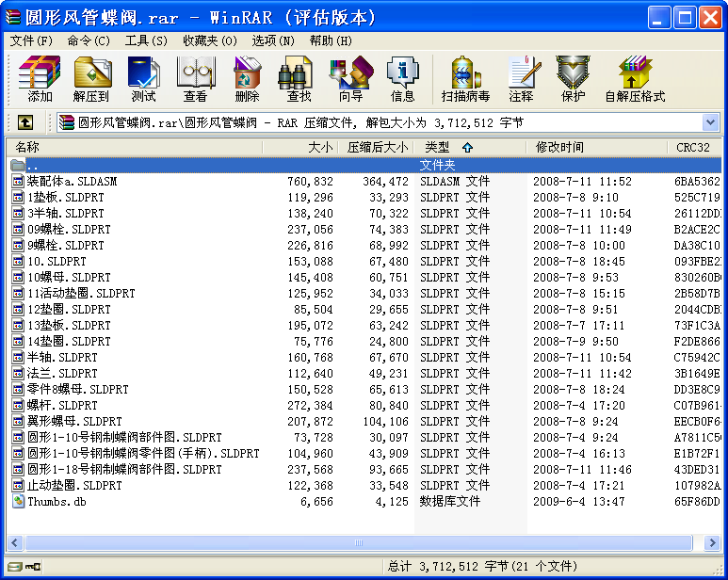Start 扫描病毒 virus scan icon

[465, 78]
